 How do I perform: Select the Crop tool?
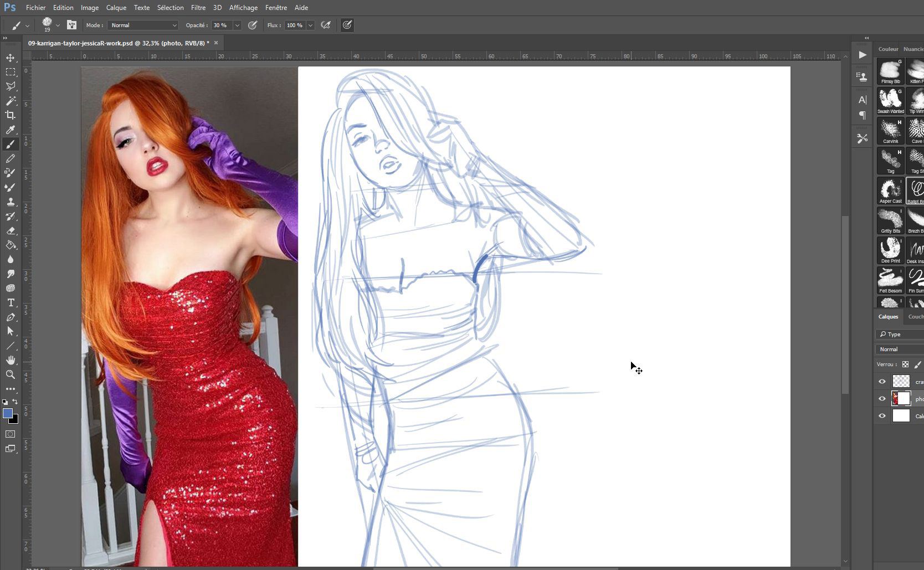(11, 115)
